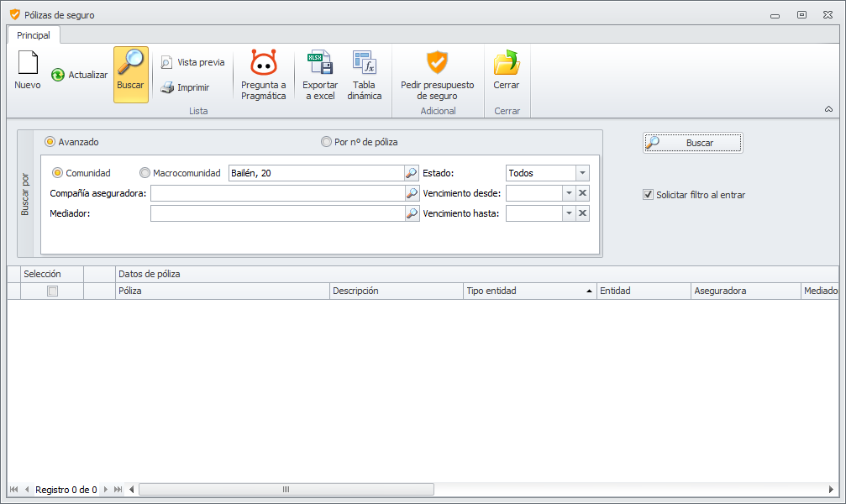Open Vencimiento hasta date picker arrow
This screenshot has height=504, width=846.
[x=570, y=213]
